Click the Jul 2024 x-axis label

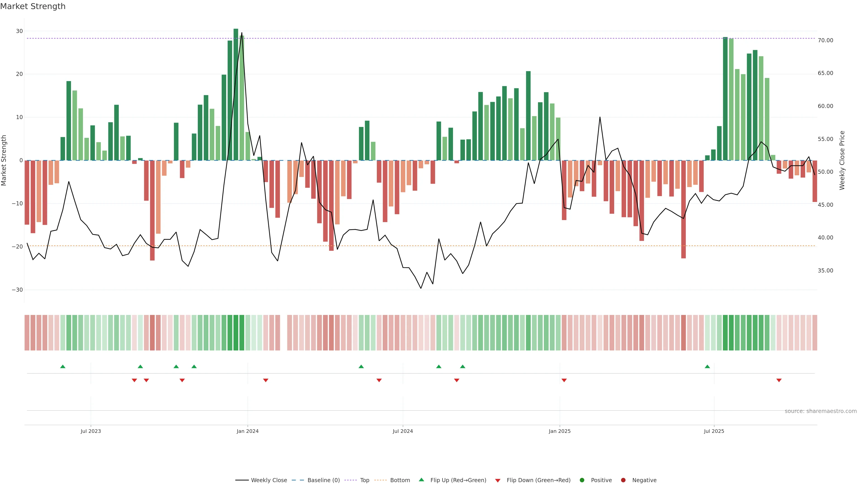pyautogui.click(x=403, y=431)
